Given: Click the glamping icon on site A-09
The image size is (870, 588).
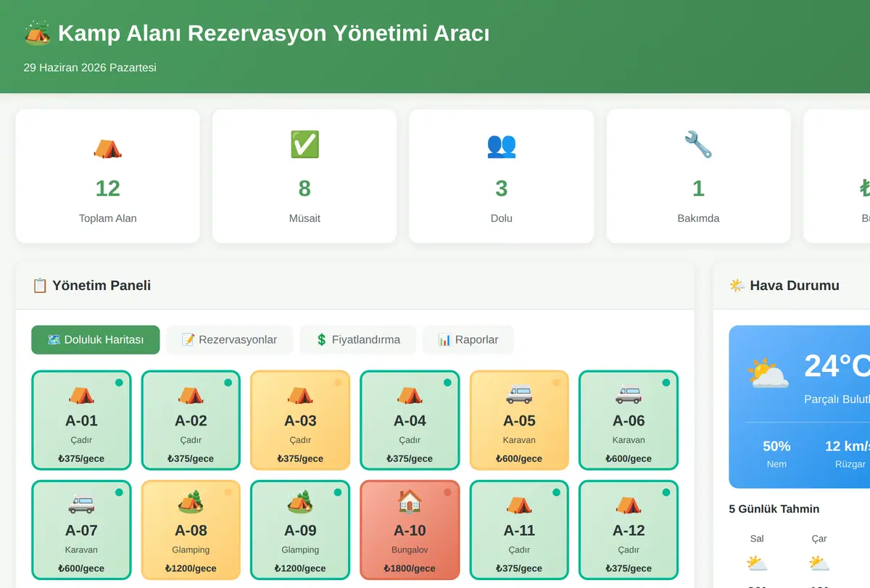Looking at the screenshot, I should (x=300, y=502).
